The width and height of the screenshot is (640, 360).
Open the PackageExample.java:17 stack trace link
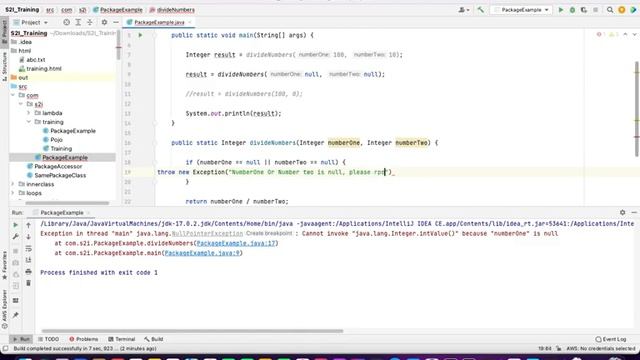tap(236, 243)
